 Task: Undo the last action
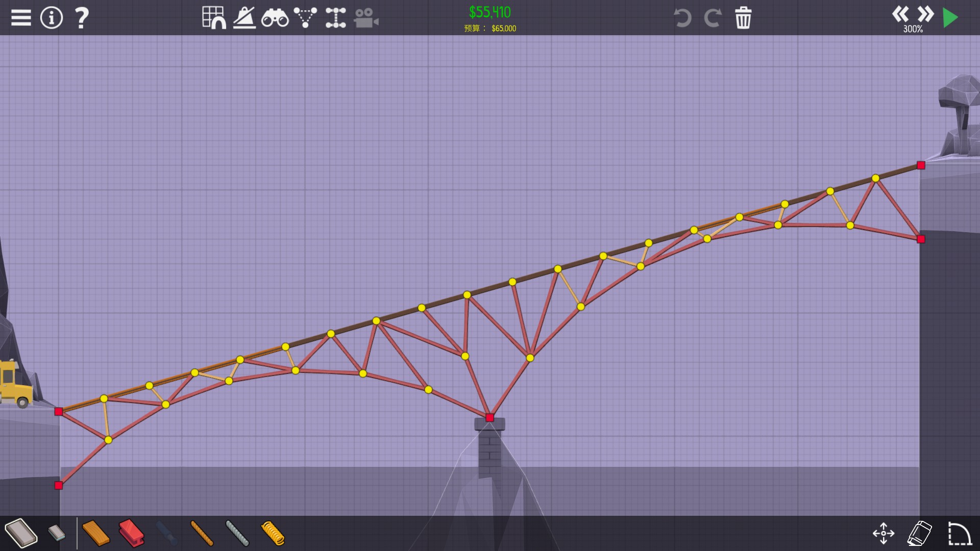tap(682, 18)
